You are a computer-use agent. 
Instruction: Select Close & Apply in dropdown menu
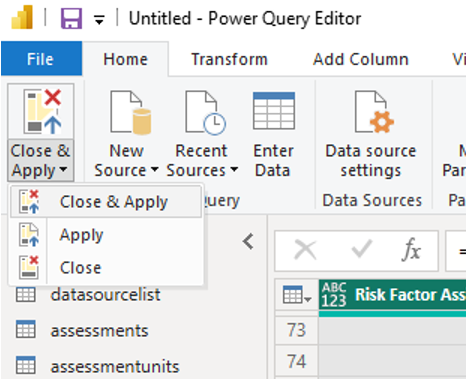pyautogui.click(x=106, y=202)
